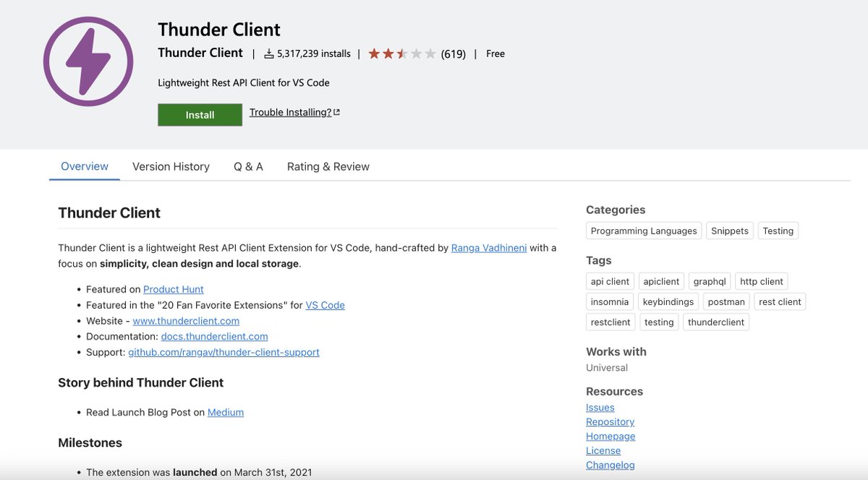
Task: Select the Programming Languages category
Action: coord(644,231)
